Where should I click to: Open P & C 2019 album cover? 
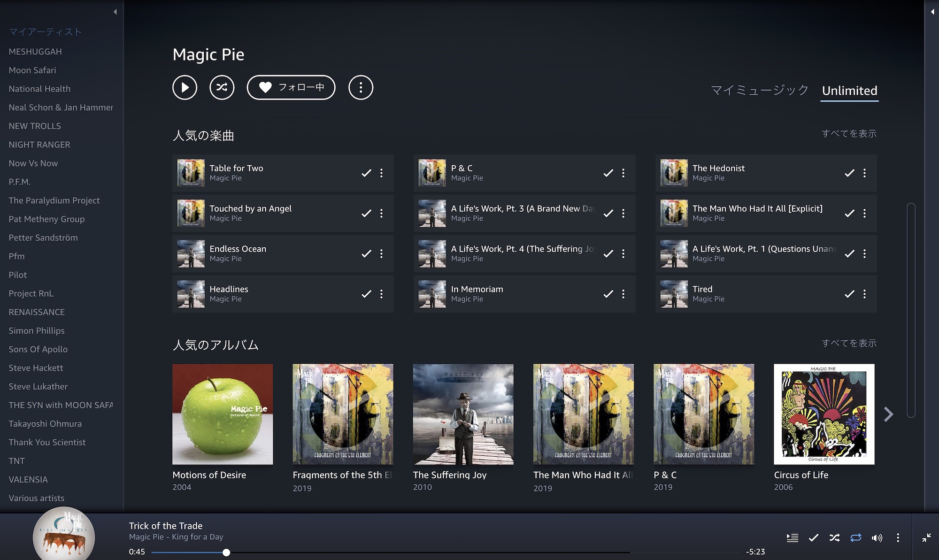click(704, 414)
